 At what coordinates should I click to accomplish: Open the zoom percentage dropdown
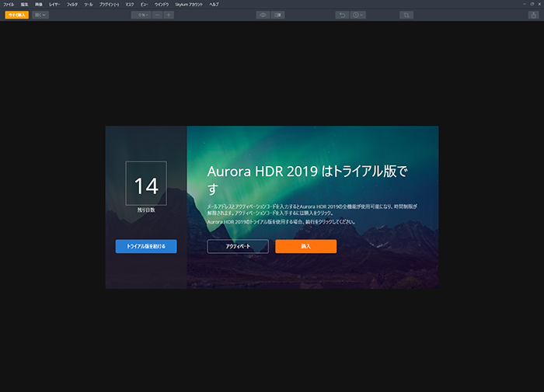point(141,15)
